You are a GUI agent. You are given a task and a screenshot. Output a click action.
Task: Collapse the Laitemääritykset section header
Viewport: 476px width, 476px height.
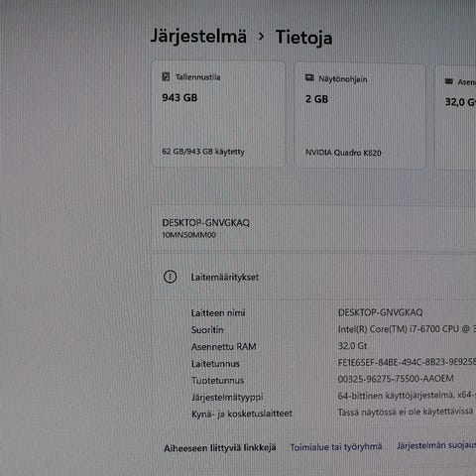click(313, 277)
